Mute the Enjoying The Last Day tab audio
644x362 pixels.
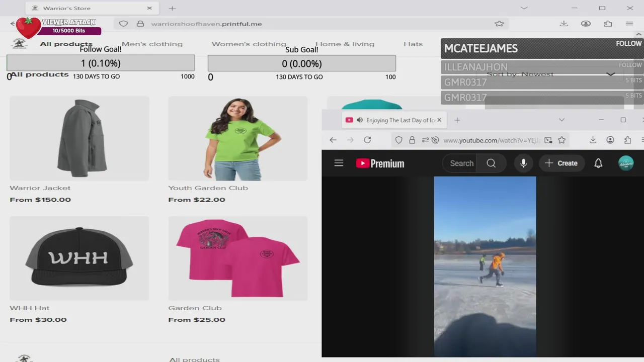[360, 120]
